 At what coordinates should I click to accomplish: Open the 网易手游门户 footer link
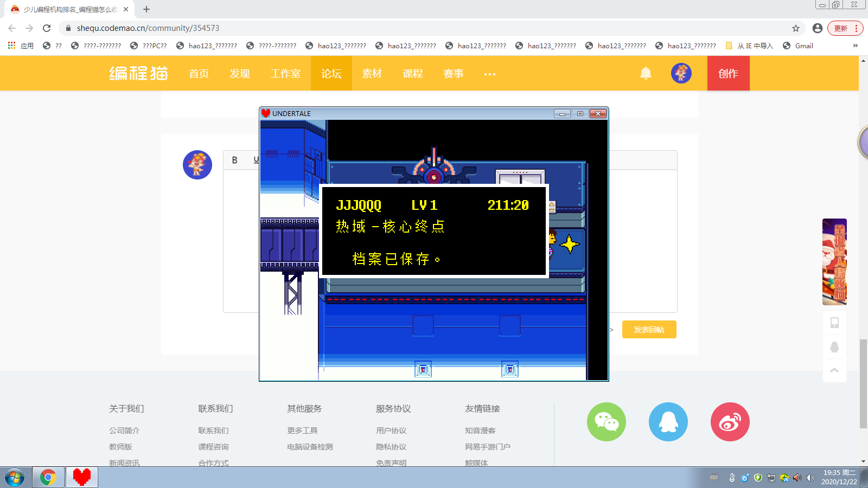tap(488, 447)
